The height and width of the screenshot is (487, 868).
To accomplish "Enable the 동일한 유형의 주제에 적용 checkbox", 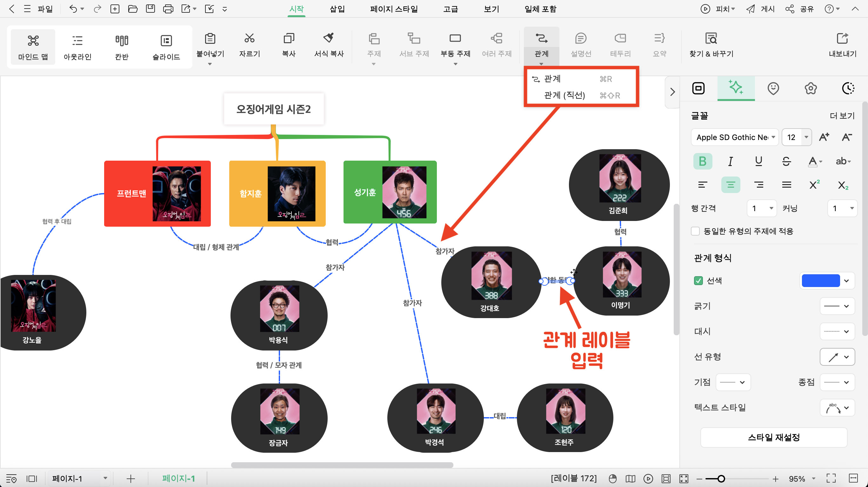I will 695,231.
